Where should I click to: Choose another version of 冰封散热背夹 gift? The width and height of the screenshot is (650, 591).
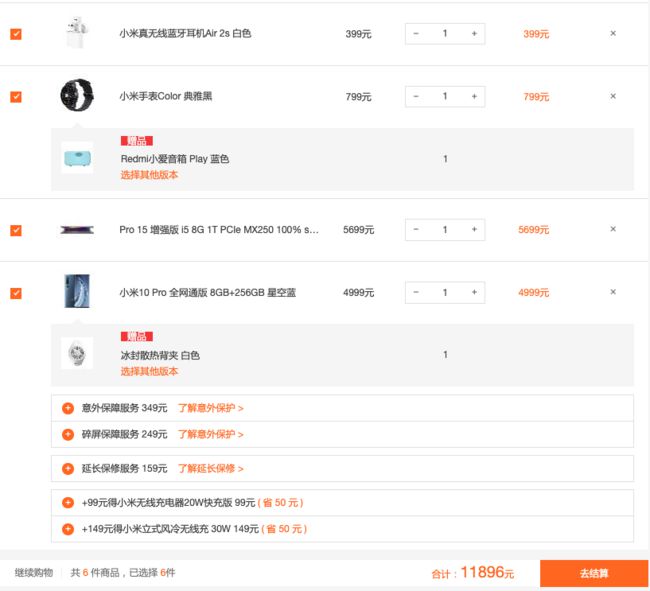pos(149,371)
